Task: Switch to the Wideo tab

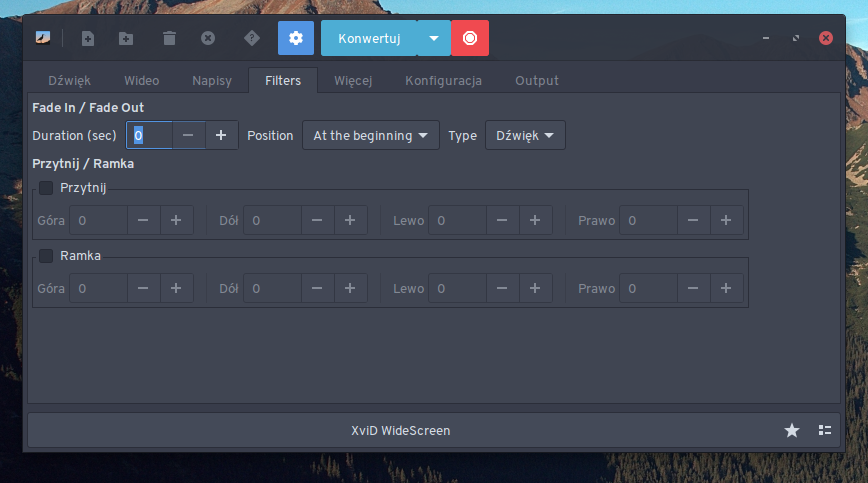Action: [142, 81]
